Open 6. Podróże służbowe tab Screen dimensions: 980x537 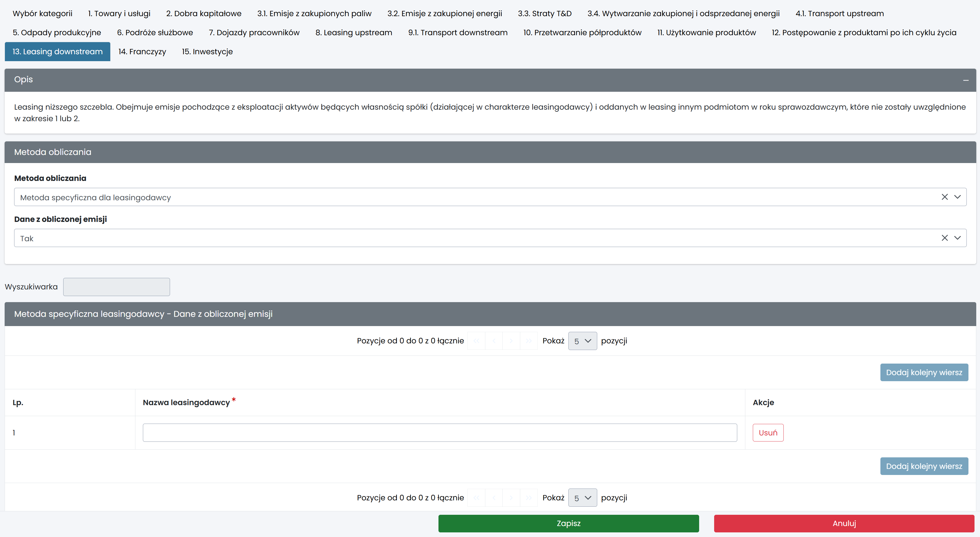[x=155, y=33]
